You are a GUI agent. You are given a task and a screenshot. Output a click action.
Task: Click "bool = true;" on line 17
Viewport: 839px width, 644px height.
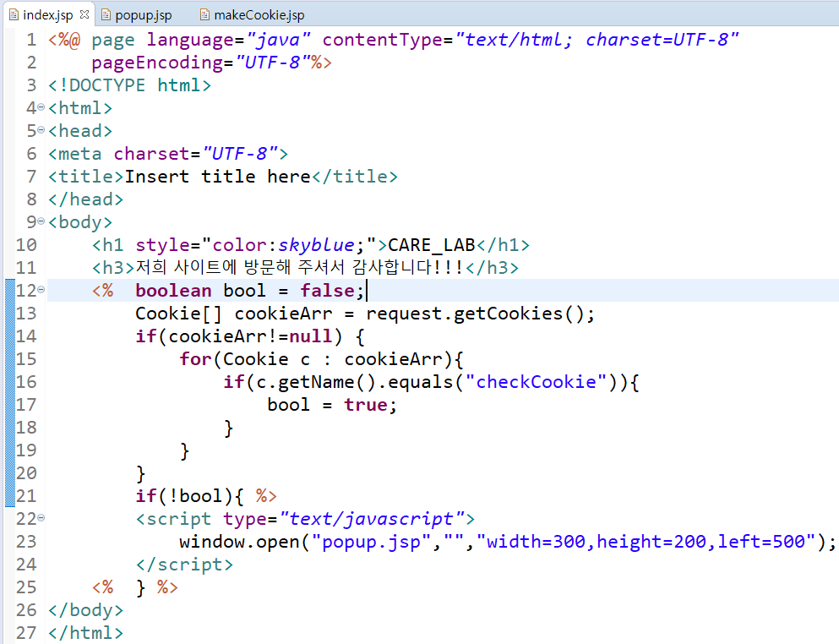(x=332, y=405)
